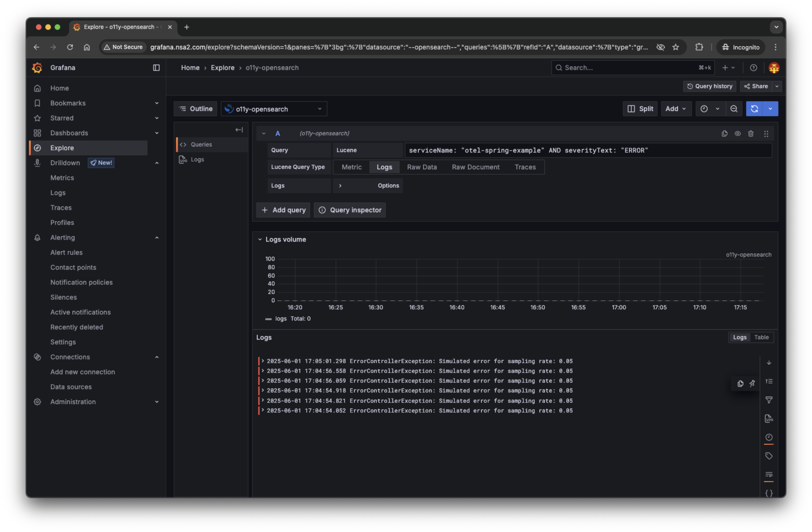
Task: Copy the hovered log line icon
Action: 740,384
